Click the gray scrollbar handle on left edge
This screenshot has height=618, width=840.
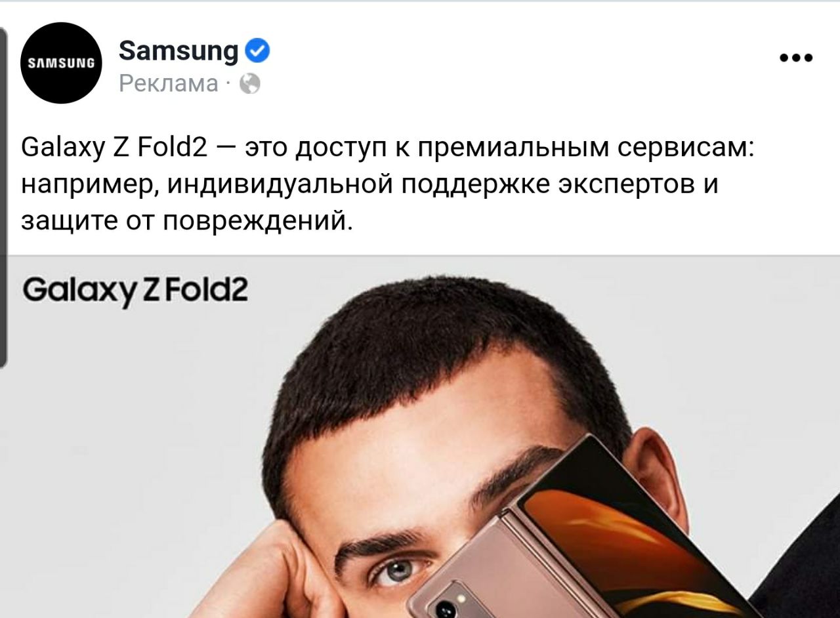(x=3, y=197)
